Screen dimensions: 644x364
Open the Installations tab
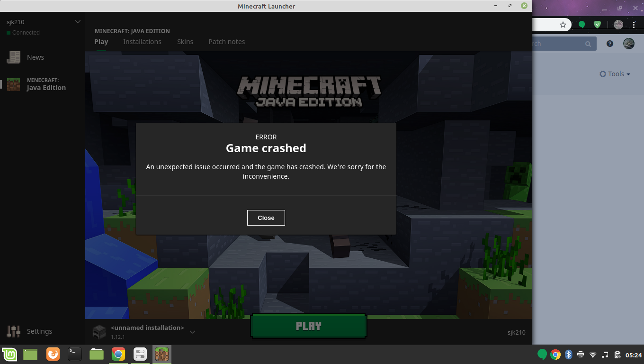tap(142, 42)
